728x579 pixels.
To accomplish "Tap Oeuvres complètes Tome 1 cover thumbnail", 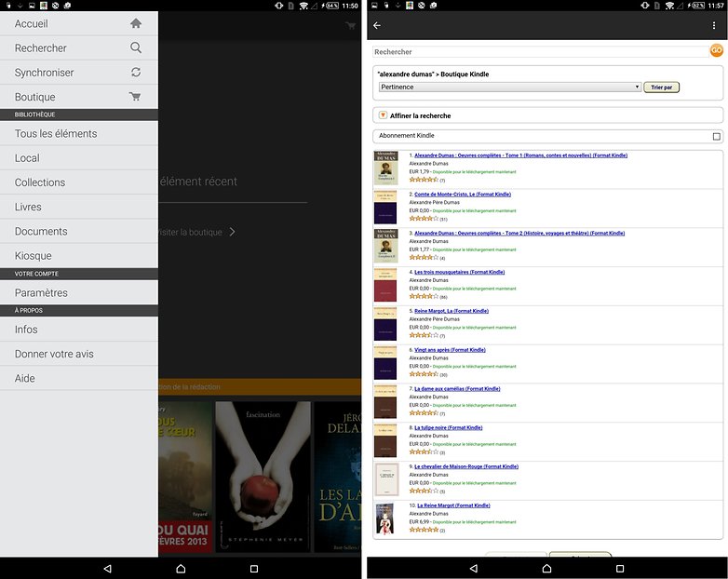I will tap(385, 168).
